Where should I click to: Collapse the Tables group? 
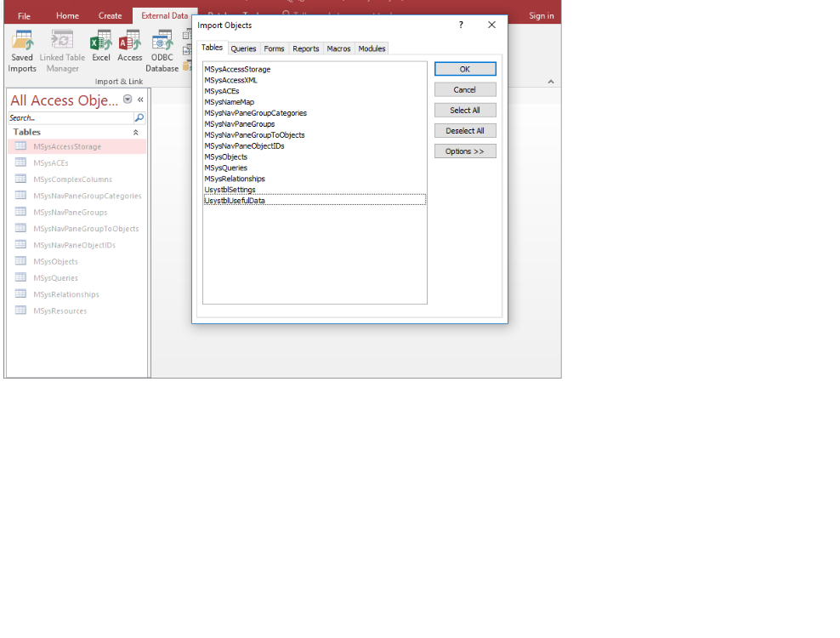point(135,133)
